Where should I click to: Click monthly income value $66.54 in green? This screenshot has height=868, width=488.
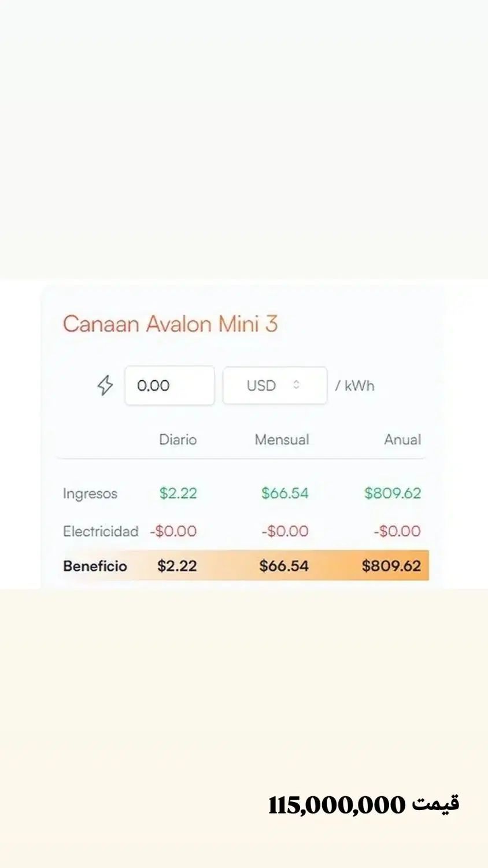tap(284, 493)
